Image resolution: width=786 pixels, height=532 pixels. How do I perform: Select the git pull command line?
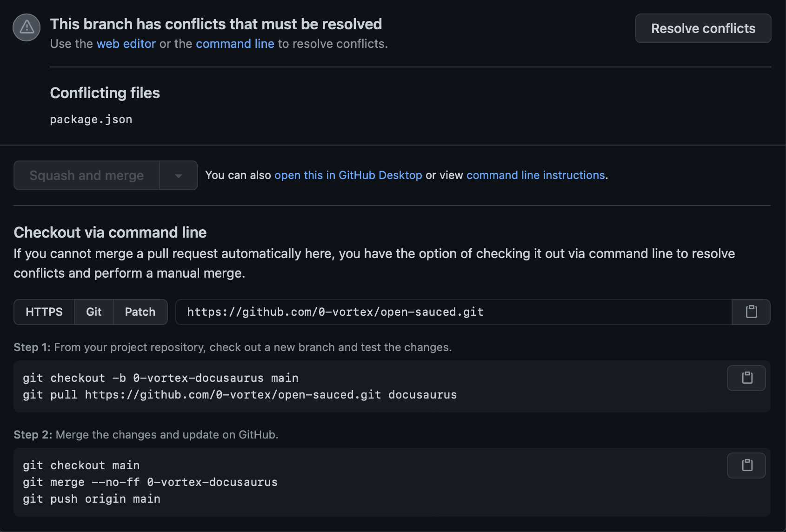[240, 394]
